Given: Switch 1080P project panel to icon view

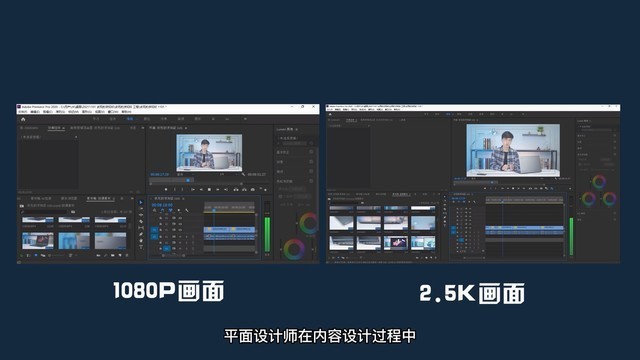Looking at the screenshot, I should (x=36, y=255).
